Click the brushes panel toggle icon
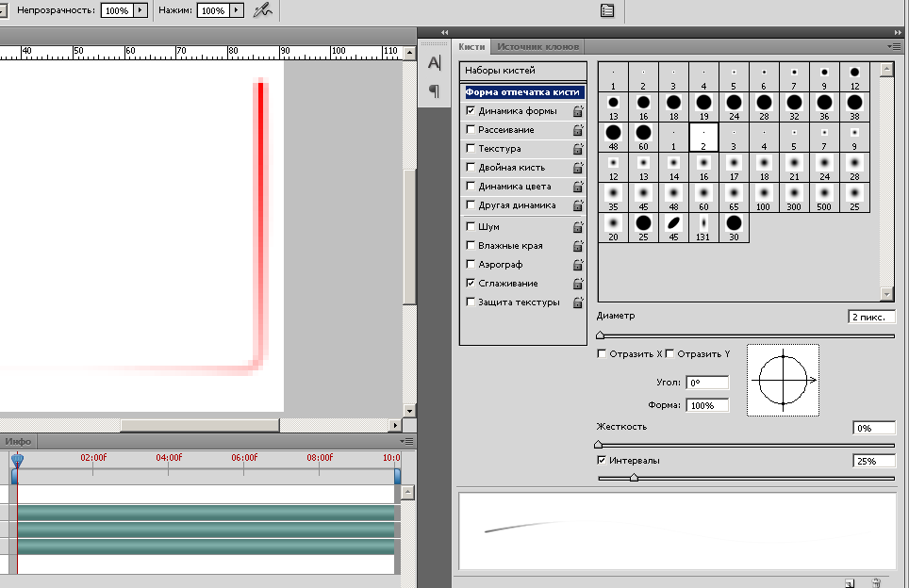This screenshot has height=588, width=909. (607, 10)
